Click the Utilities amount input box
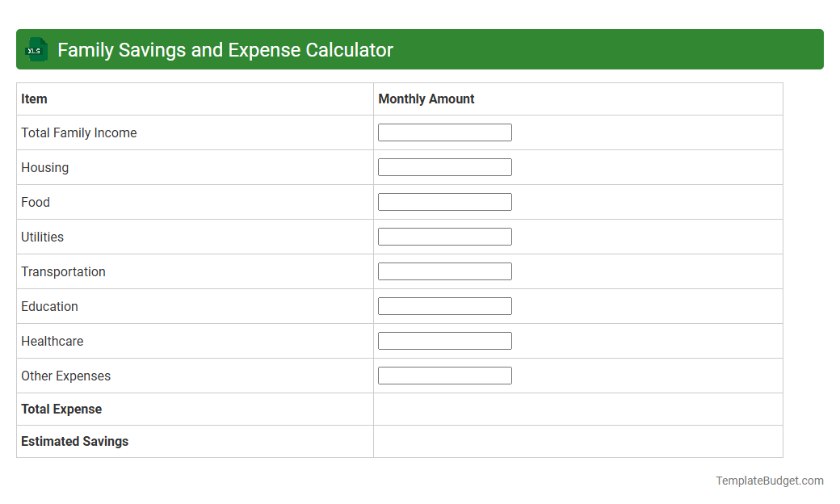The height and width of the screenshot is (504, 840). tap(444, 236)
